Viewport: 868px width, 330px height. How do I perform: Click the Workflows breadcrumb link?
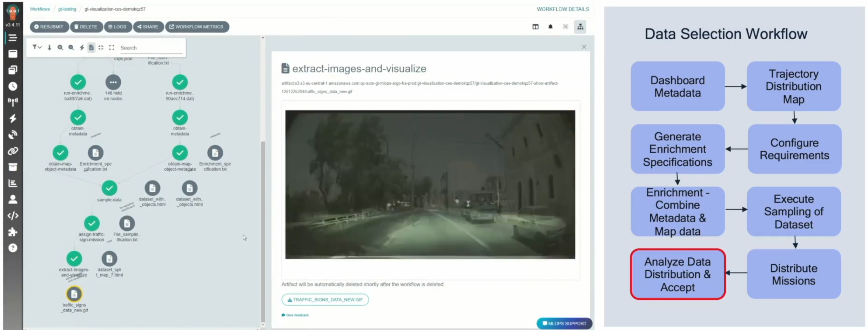[40, 9]
